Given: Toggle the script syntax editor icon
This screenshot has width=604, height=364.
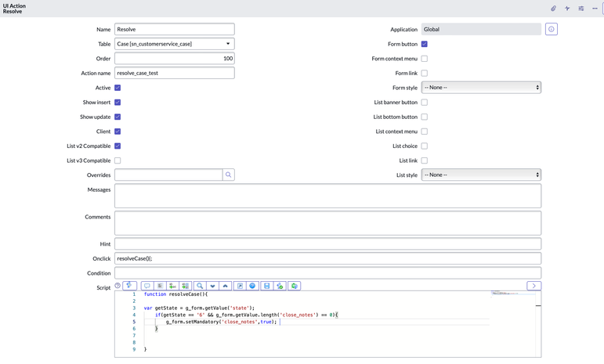Looking at the screenshot, I should (129, 286).
